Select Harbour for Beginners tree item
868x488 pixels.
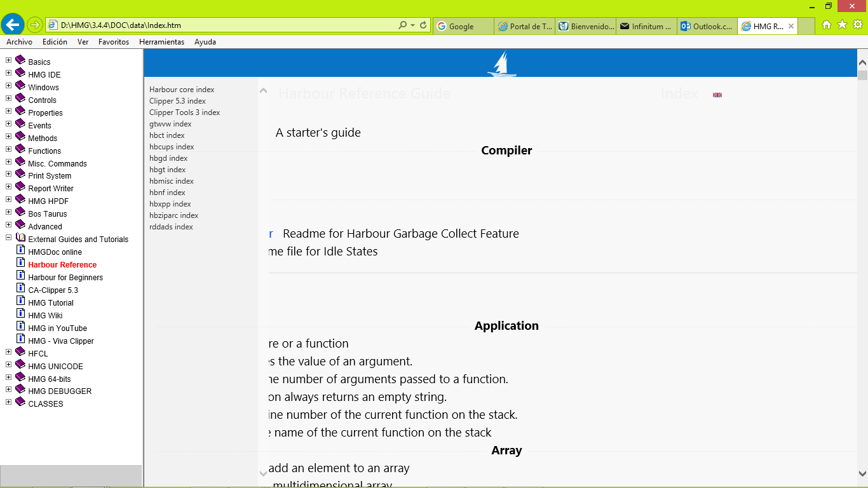[65, 278]
